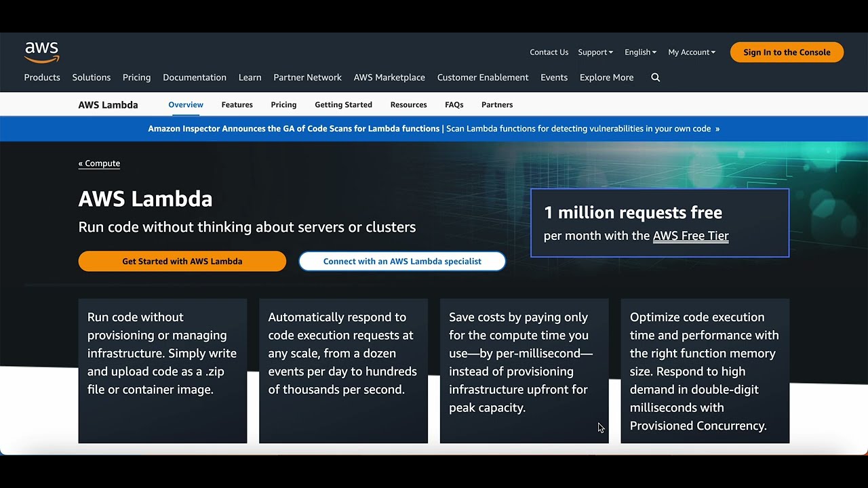Open the Documentation menu item
This screenshot has width=868, height=488.
coord(195,77)
